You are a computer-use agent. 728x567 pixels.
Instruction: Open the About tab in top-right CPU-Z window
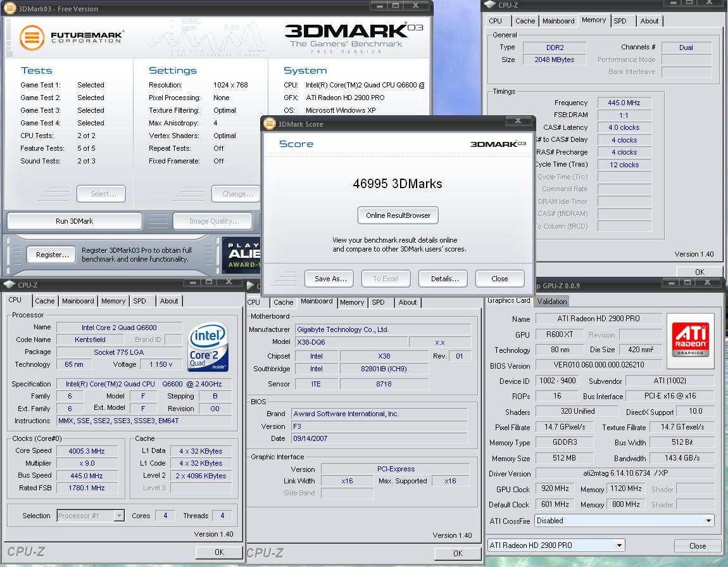[x=650, y=21]
